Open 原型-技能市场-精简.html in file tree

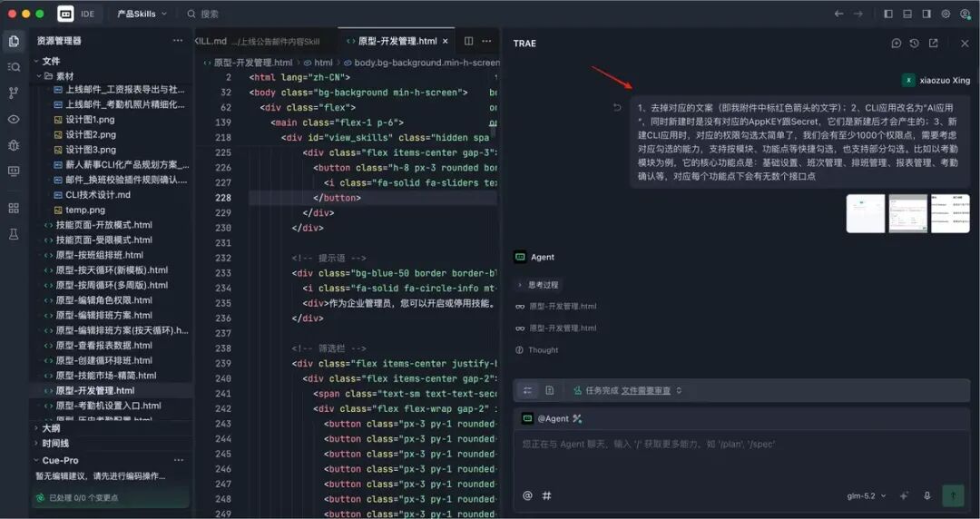click(x=106, y=375)
